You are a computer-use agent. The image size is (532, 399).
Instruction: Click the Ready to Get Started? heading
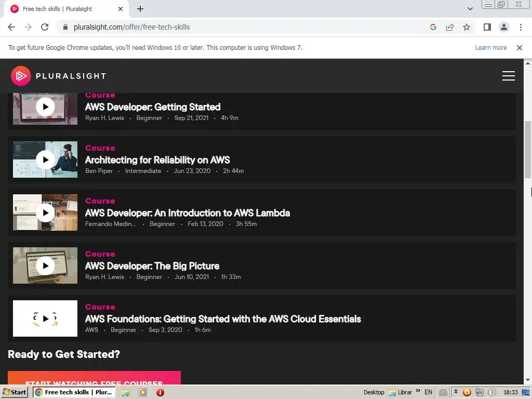point(64,354)
